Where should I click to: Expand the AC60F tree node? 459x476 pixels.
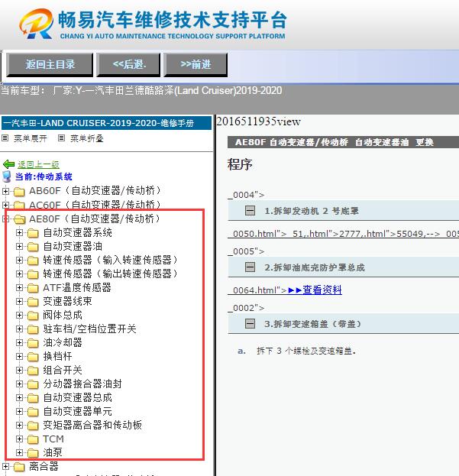point(5,205)
